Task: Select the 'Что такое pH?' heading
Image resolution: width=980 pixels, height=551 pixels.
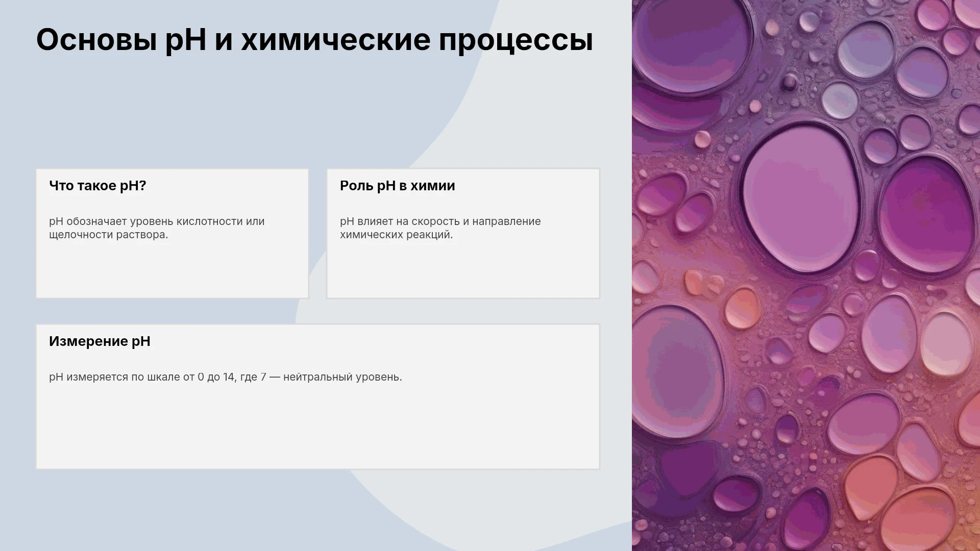Action: click(x=97, y=186)
